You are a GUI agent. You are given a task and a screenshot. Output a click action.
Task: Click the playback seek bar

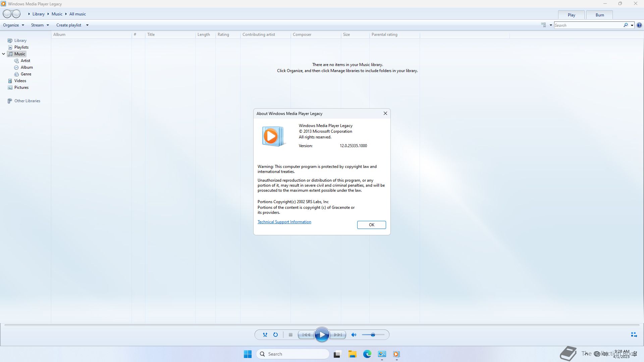tap(322, 325)
